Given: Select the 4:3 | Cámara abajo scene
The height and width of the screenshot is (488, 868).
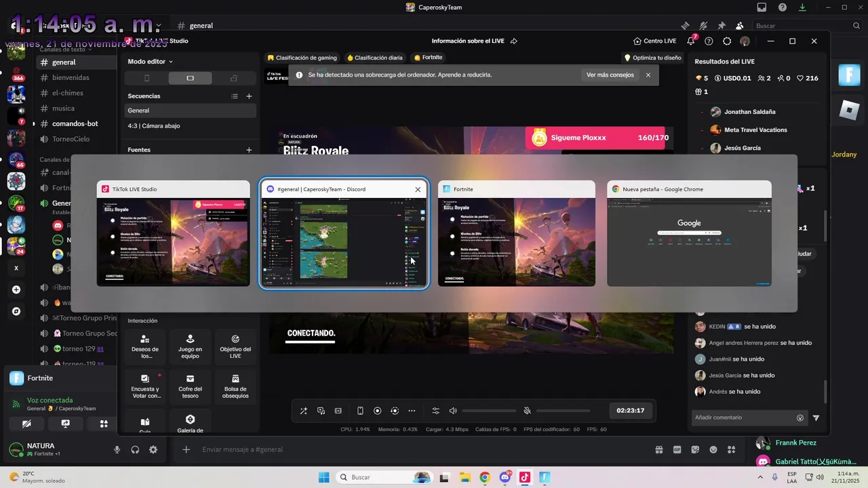Looking at the screenshot, I should (191, 126).
